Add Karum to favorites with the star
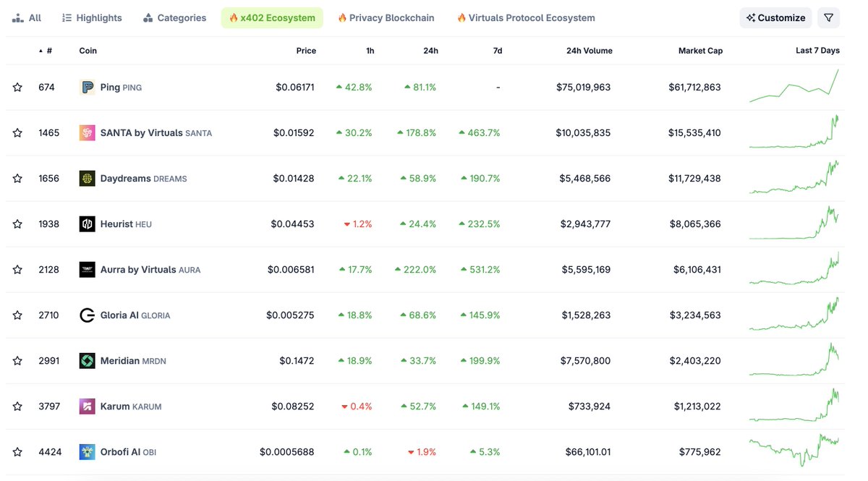The height and width of the screenshot is (481, 868). click(x=17, y=406)
